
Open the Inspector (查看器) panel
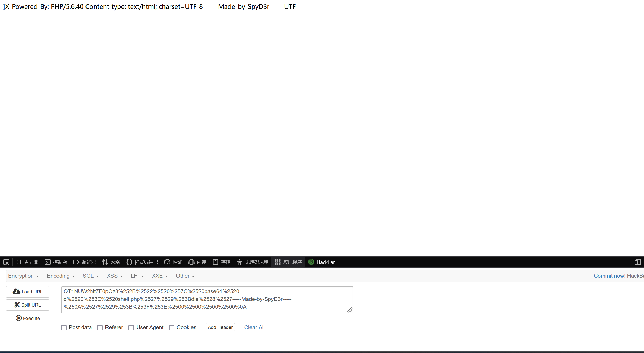[27, 262]
